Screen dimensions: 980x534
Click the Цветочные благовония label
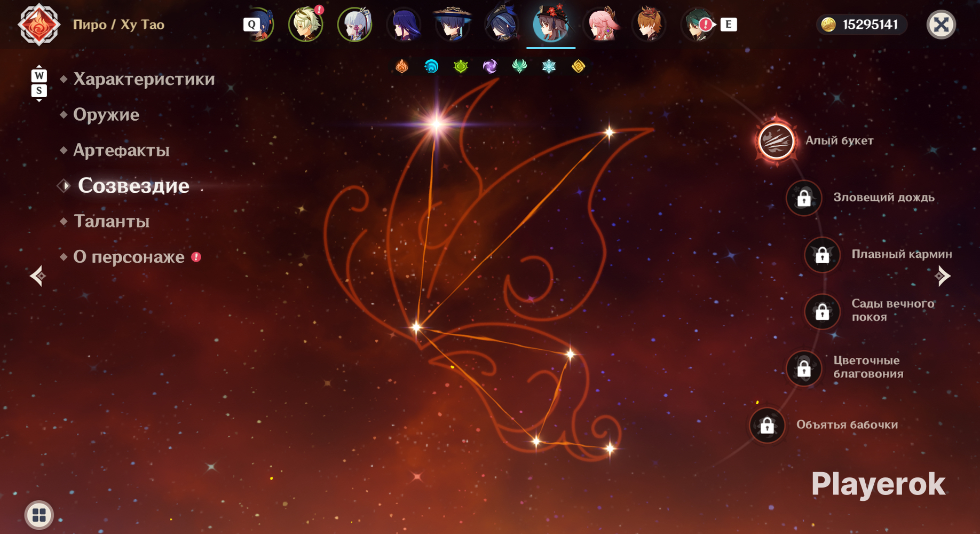(868, 367)
